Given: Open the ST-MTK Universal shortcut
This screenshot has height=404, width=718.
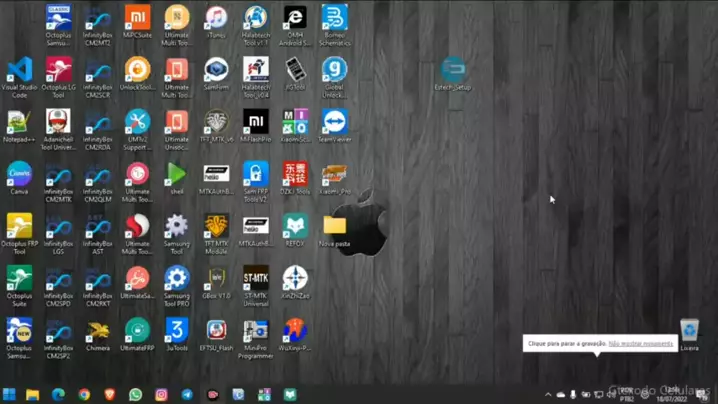Looking at the screenshot, I should (256, 279).
